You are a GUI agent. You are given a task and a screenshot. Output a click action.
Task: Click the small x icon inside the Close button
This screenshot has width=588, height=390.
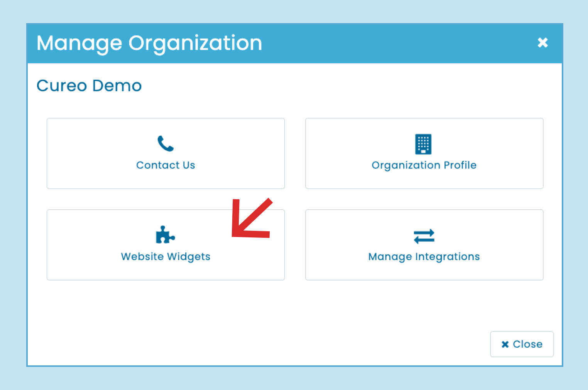point(505,344)
